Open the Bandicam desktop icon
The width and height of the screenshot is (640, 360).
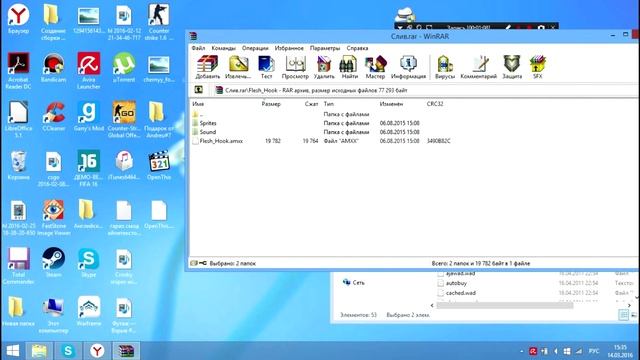click(53, 68)
